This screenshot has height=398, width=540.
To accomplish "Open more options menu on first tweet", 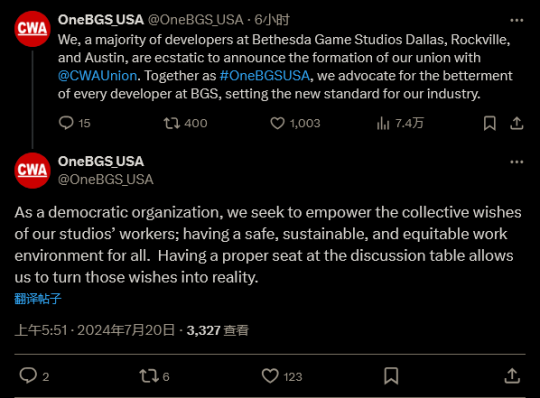I will 517,20.
